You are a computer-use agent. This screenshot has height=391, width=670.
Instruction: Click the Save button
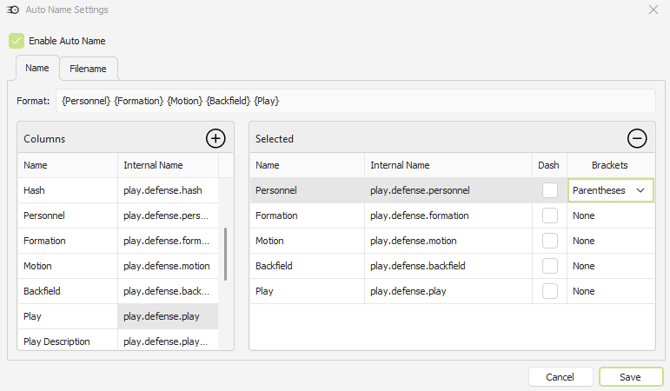coord(630,377)
